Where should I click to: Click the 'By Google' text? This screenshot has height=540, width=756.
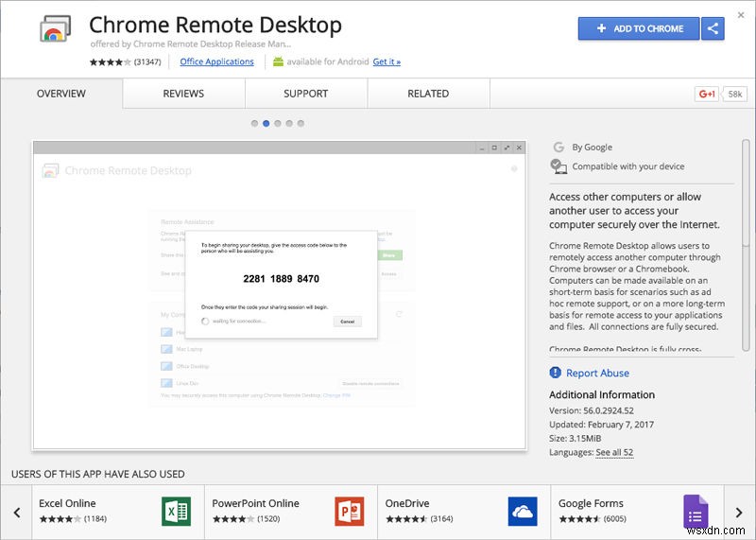[593, 148]
